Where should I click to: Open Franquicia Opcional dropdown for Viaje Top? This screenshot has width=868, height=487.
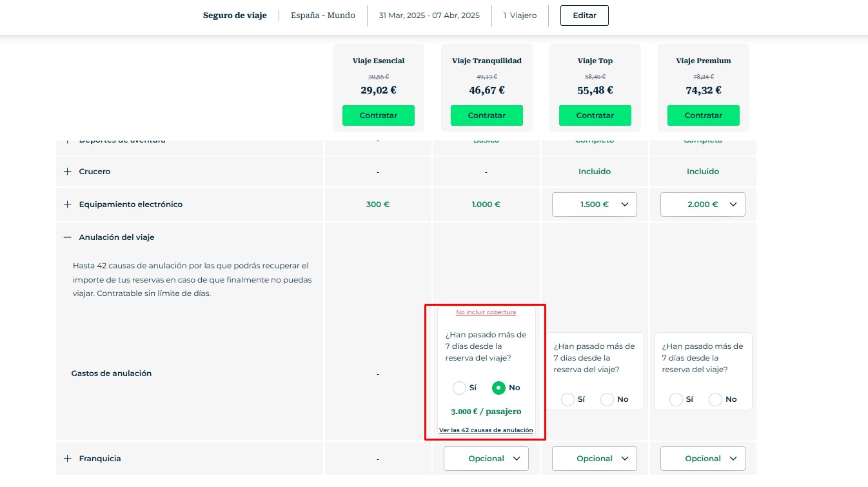595,459
